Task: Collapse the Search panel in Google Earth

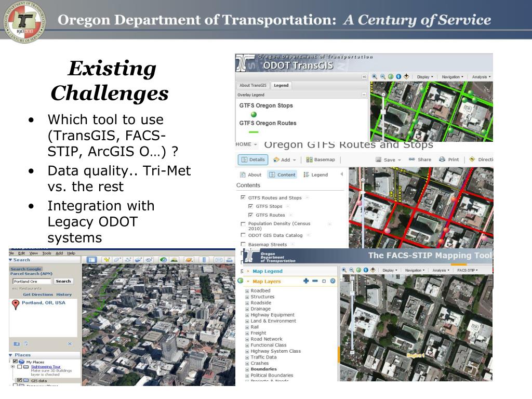Action: pos(10,260)
